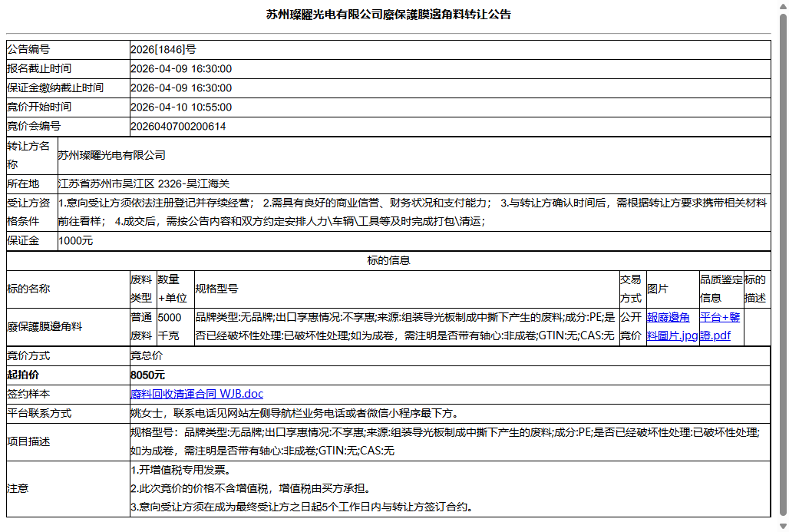
Task: Select announcement number 2026[1846]号
Action: coord(163,49)
